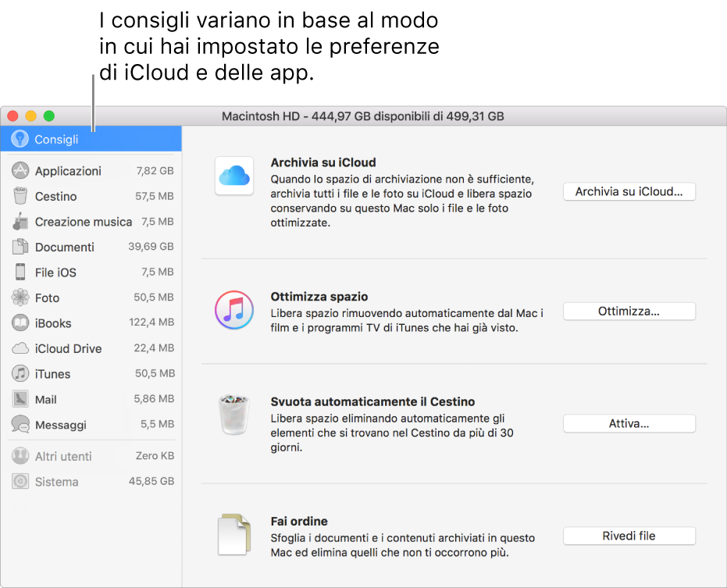Click the Macintosh HD window title text
This screenshot has height=588, width=727.
pyautogui.click(x=362, y=116)
